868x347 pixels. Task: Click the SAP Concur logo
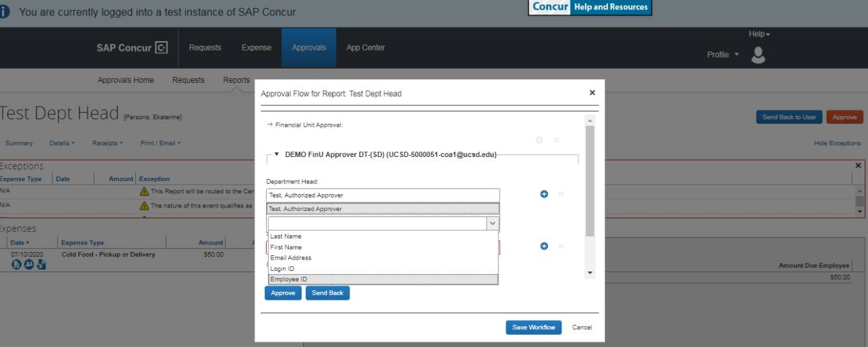click(x=132, y=47)
